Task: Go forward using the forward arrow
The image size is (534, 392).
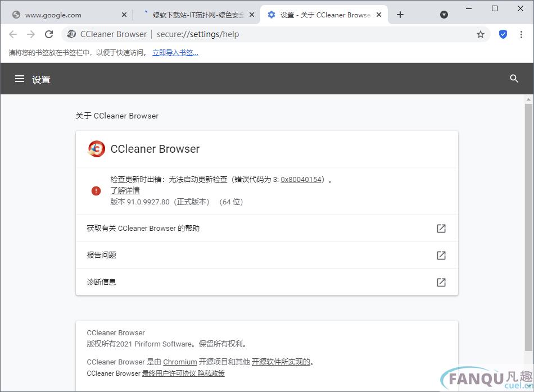Action: point(31,34)
